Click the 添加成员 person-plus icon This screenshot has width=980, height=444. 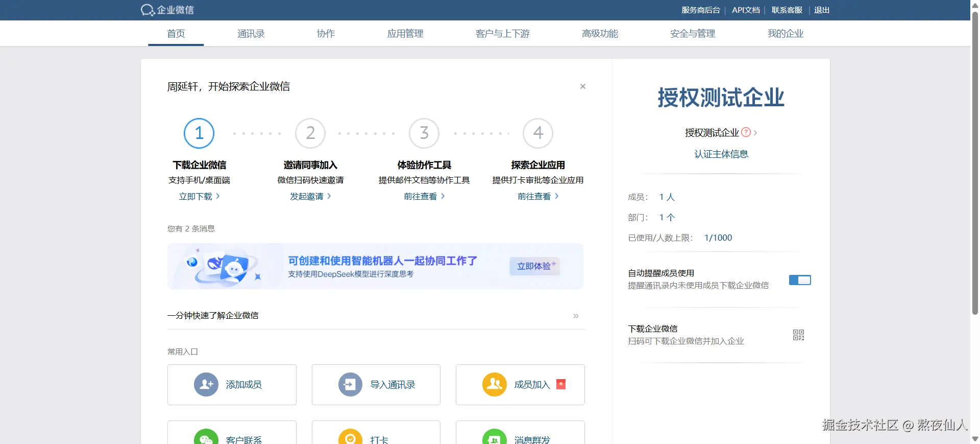[206, 384]
